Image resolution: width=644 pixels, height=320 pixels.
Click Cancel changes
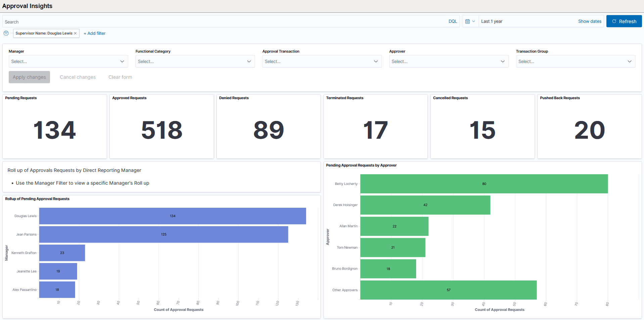coord(78,77)
